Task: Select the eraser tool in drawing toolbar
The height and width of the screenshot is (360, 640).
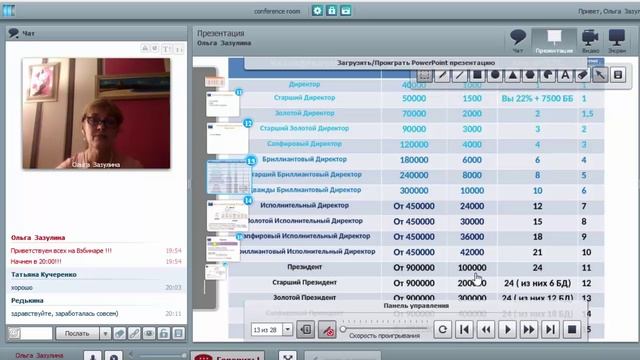Action: [583, 75]
